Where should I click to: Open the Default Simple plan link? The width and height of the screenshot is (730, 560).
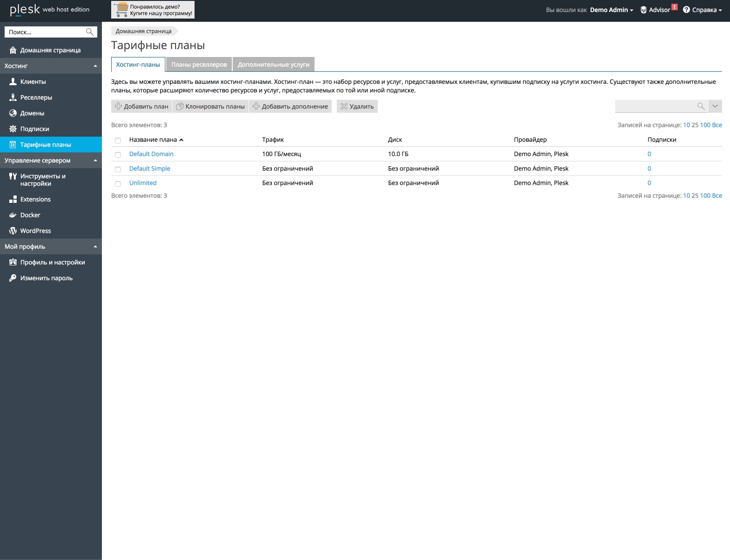coord(150,169)
